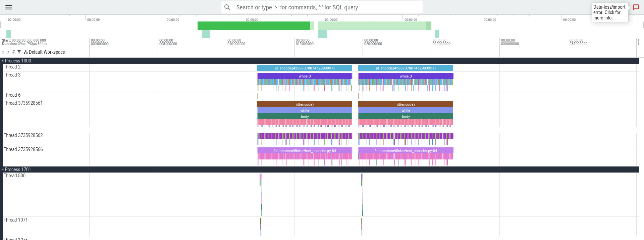Click the search magnifier icon
Screen dimensions: 644x240
pos(227,7)
